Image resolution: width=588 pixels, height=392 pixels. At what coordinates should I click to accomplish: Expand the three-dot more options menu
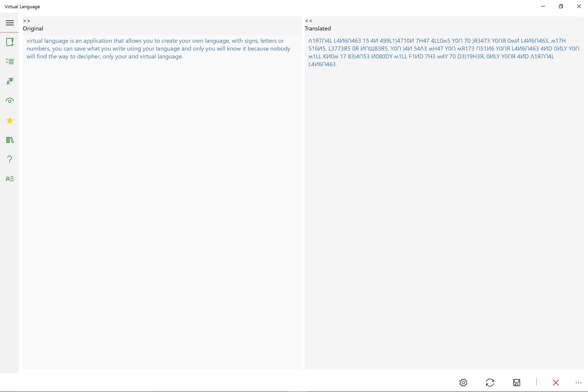(x=578, y=383)
